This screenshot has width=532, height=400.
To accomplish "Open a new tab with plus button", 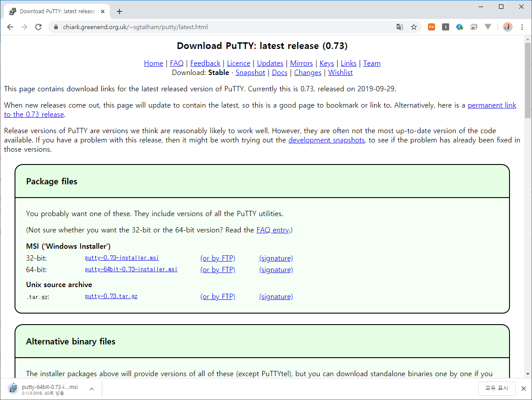I will pos(119,11).
